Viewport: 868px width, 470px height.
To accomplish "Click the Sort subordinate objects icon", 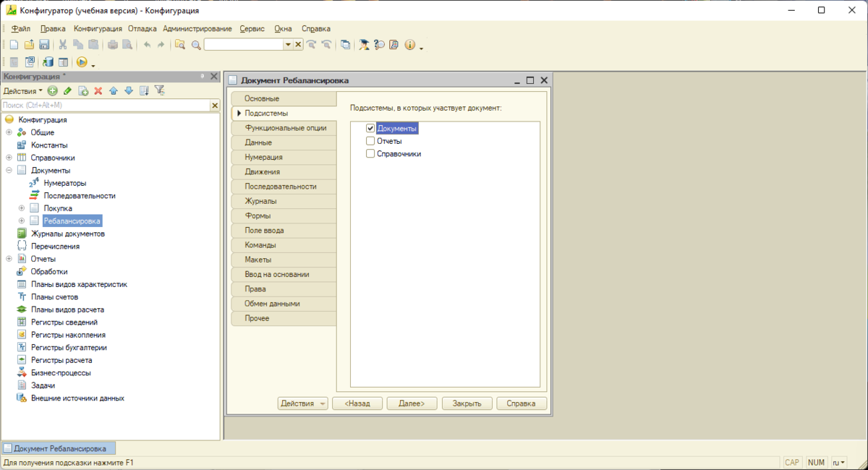I will click(x=144, y=91).
